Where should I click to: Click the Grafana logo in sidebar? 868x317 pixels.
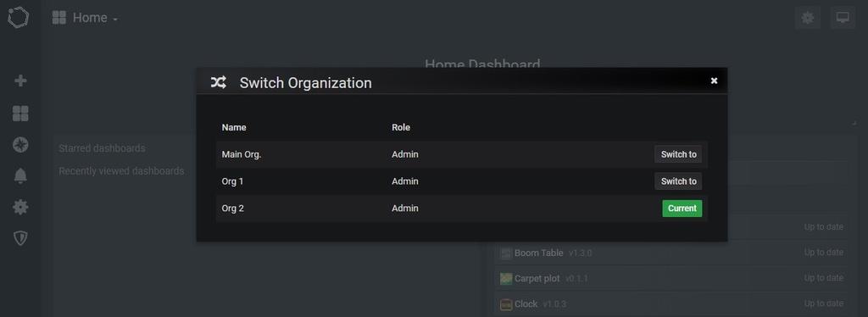coord(19,17)
